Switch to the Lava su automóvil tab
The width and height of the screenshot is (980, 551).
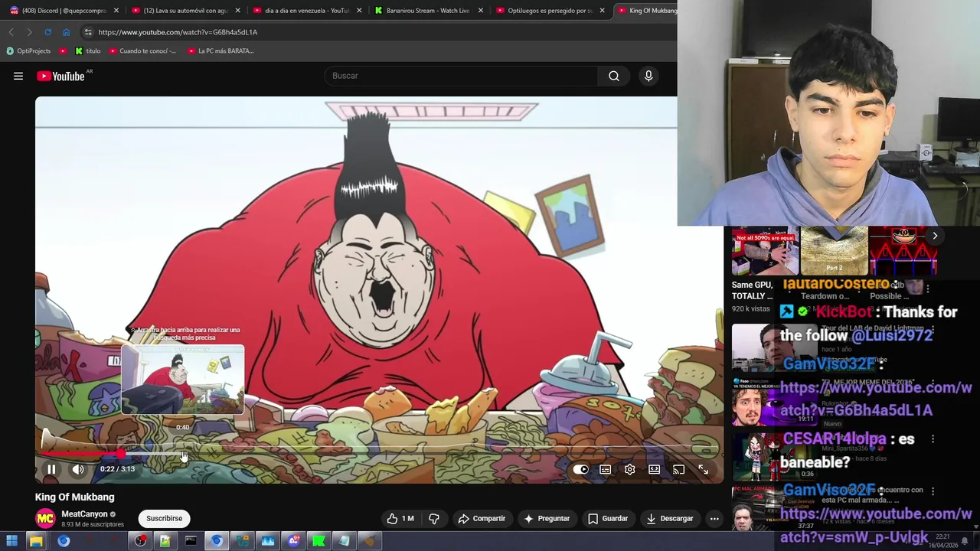184,11
